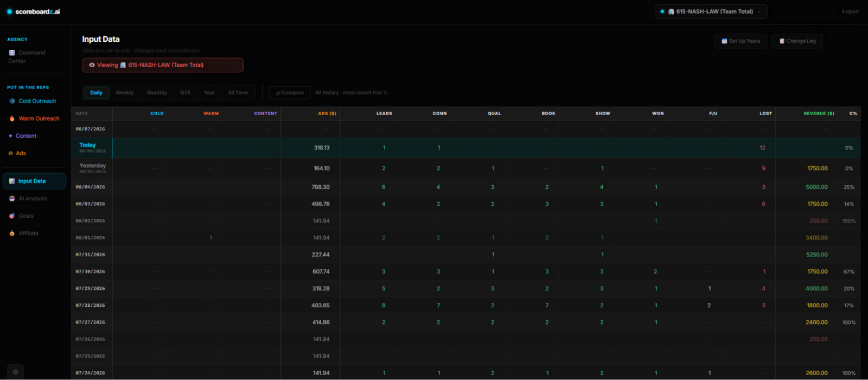
Task: Click the 483.65 ads value on 07/28/2026
Action: tap(321, 305)
